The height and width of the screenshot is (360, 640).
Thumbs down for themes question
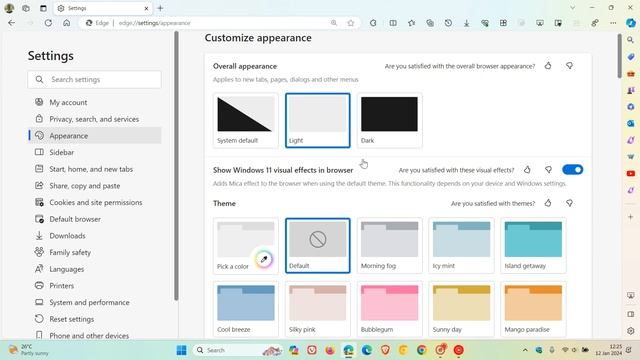pos(569,203)
